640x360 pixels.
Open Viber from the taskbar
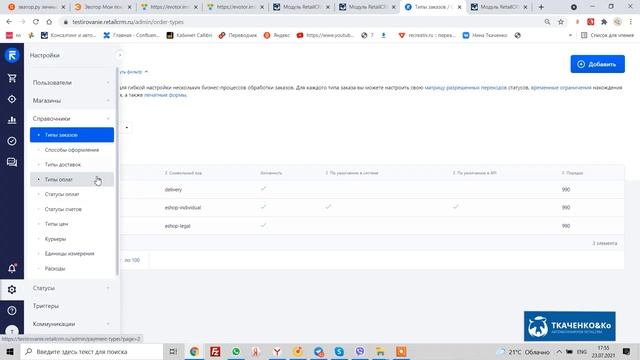tap(360, 351)
